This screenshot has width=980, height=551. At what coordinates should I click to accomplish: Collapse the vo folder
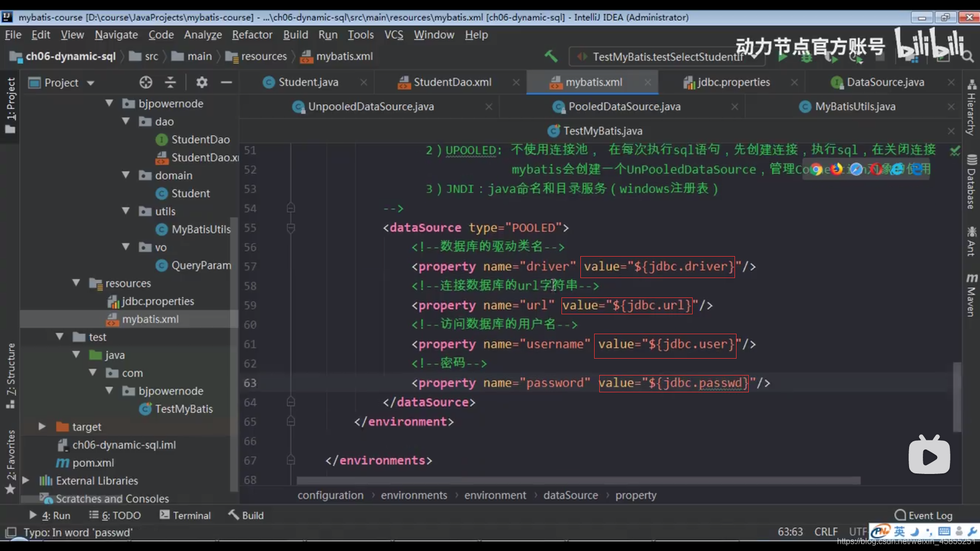[126, 247]
